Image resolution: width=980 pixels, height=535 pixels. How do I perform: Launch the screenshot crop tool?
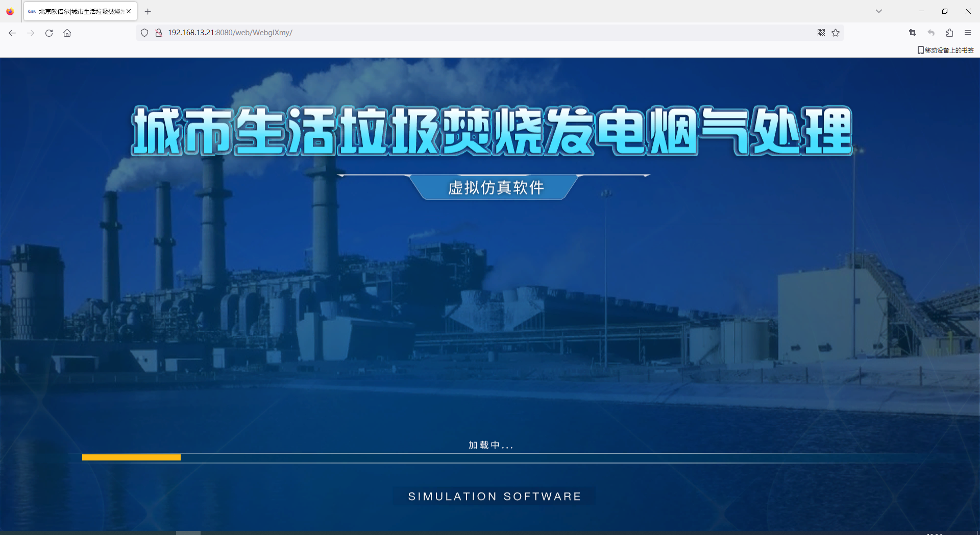tap(913, 33)
